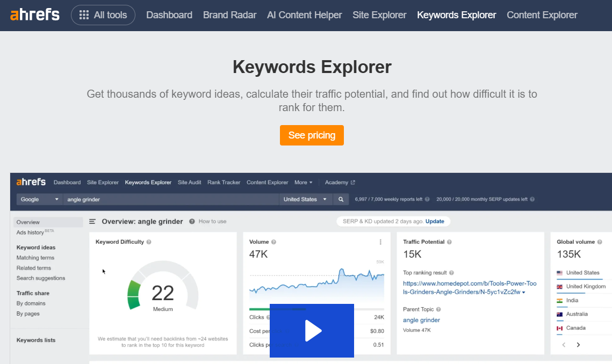Click Update to refresh SERP & KD

(x=435, y=221)
